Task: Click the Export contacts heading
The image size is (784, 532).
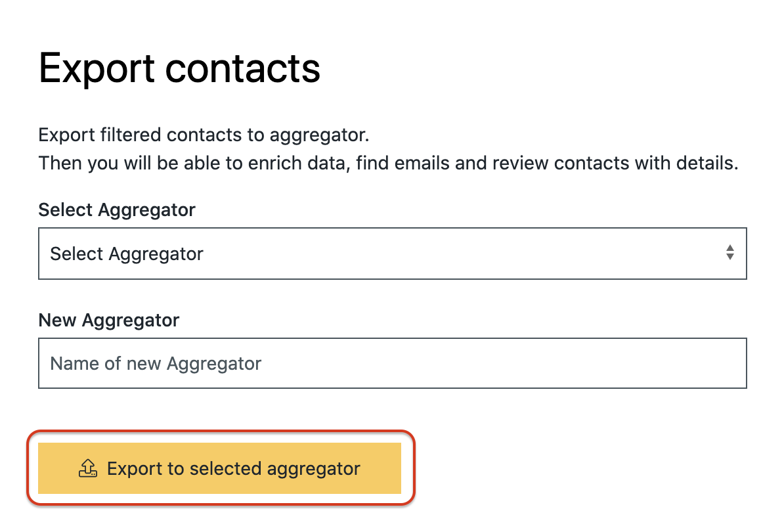Action: click(x=179, y=68)
